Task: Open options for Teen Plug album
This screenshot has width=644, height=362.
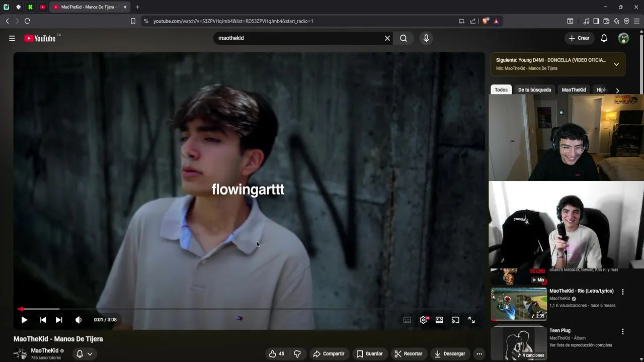Action: pyautogui.click(x=623, y=332)
